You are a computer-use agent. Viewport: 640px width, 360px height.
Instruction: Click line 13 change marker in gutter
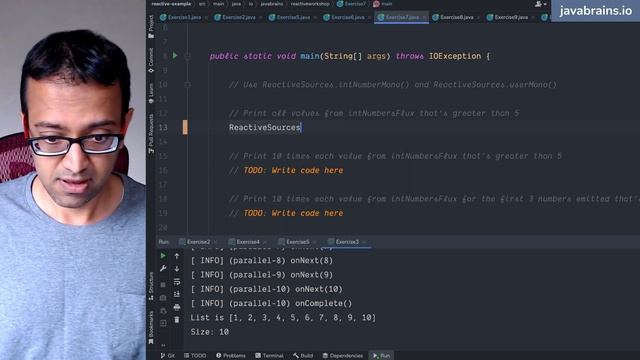tap(185, 127)
